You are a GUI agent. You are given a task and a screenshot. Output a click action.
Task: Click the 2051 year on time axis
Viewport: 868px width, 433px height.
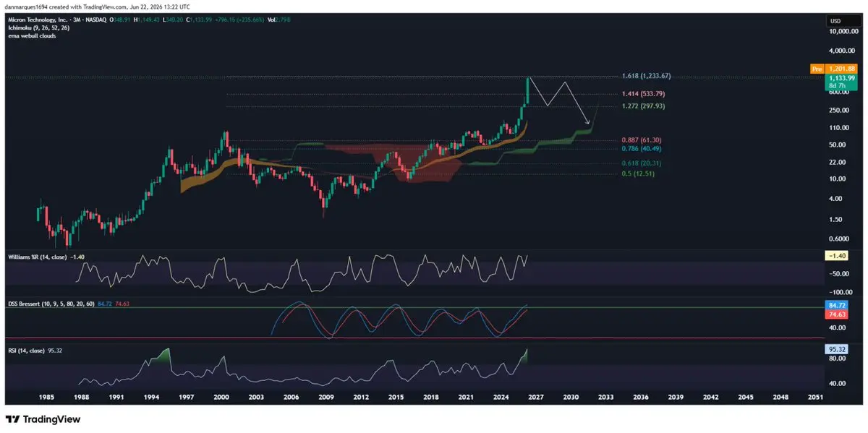(815, 397)
